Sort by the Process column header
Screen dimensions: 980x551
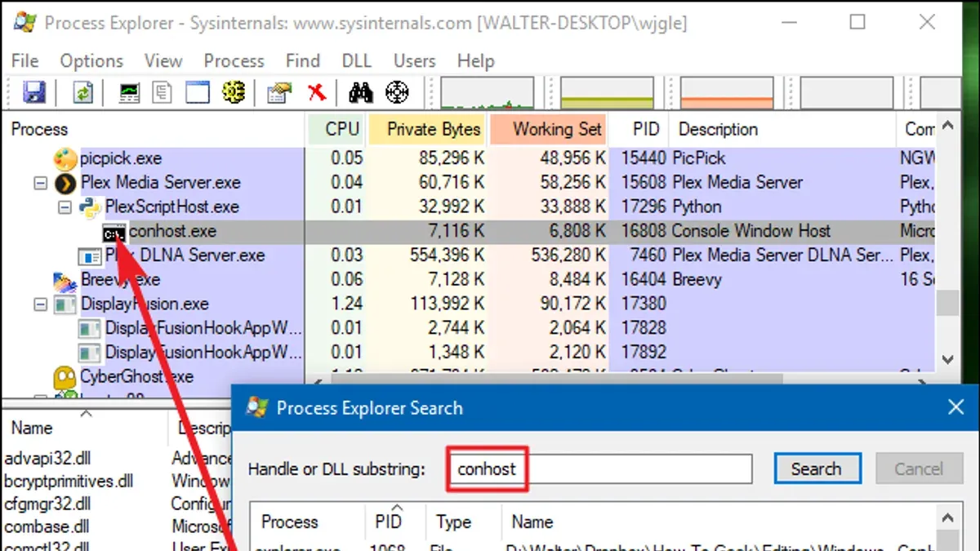154,130
